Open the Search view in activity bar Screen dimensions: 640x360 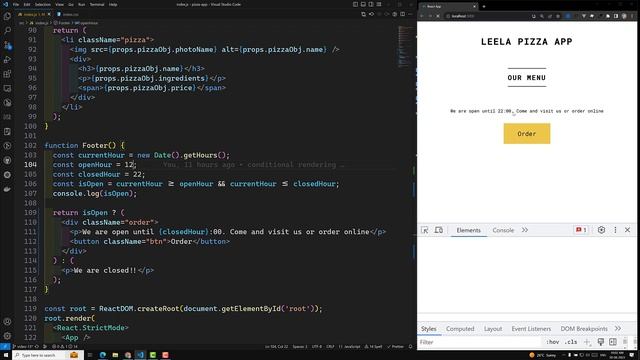pyautogui.click(x=7, y=31)
